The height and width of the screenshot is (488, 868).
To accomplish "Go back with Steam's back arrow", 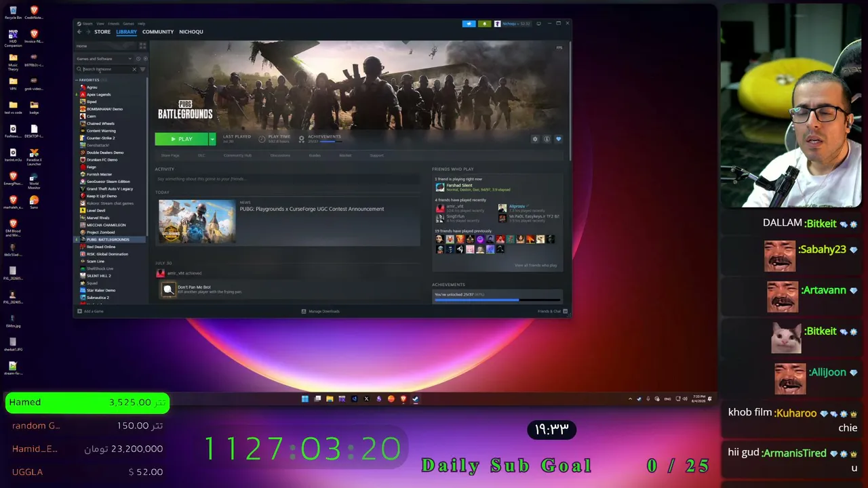I will pos(79,32).
